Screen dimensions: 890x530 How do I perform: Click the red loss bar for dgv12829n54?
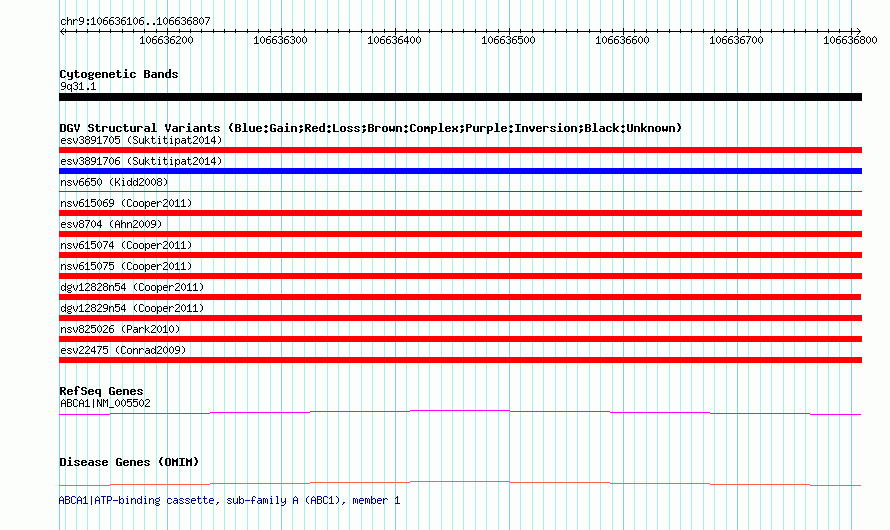coord(460,318)
